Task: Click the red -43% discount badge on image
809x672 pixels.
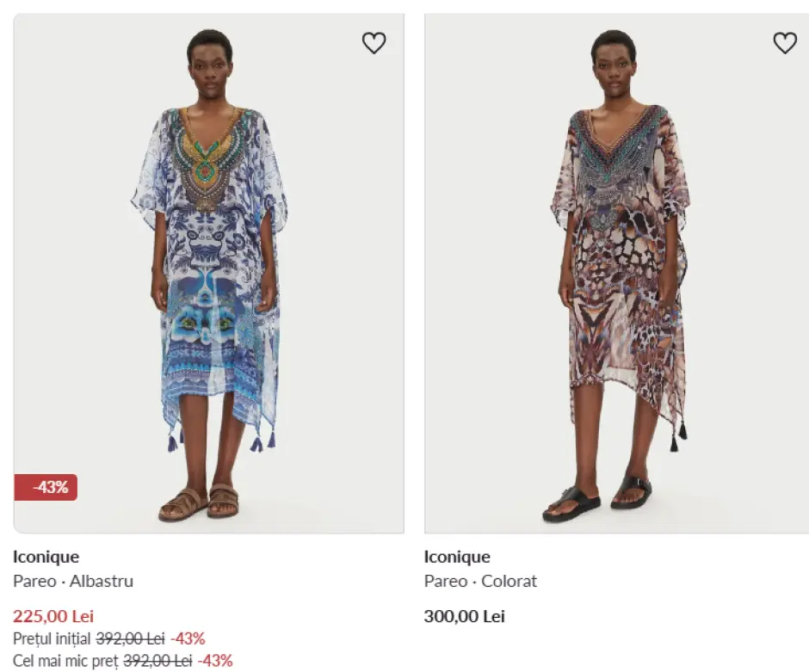Action: coord(46,487)
